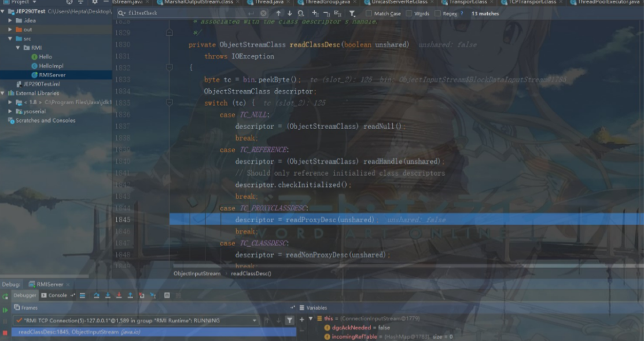Select incomingRefTable variable

click(388, 336)
